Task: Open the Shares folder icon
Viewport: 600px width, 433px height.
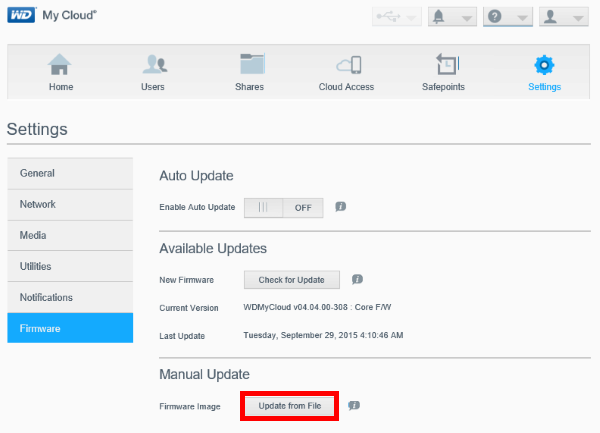Action: 251,65
